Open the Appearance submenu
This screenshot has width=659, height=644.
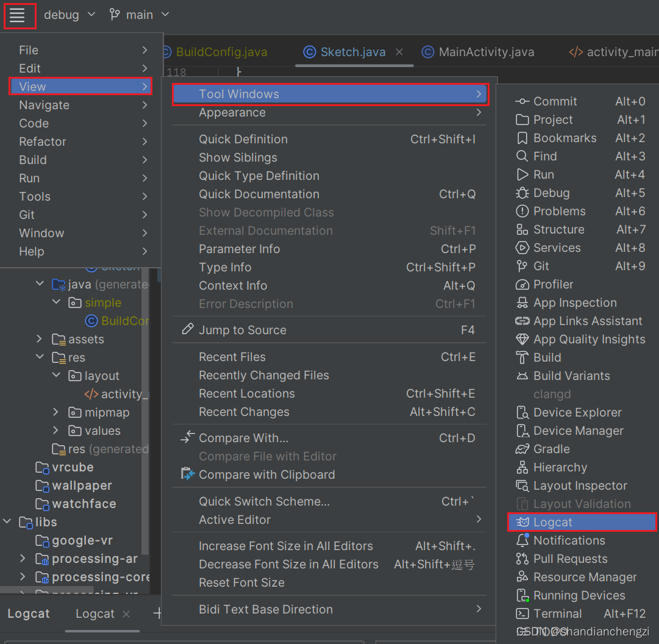click(329, 113)
